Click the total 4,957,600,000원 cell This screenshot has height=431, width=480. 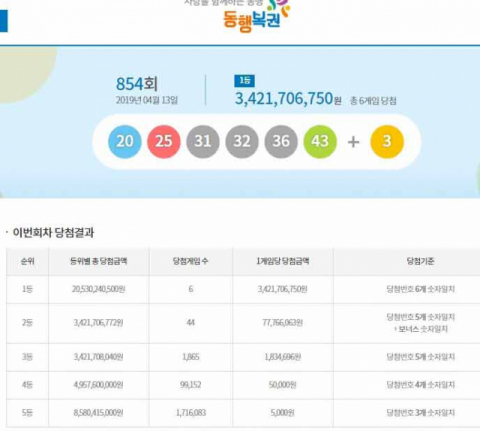[x=99, y=385]
